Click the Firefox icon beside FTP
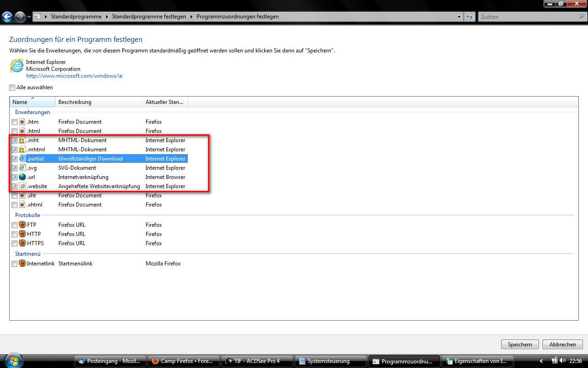Viewport: 588px width, 368px height. (x=22, y=225)
